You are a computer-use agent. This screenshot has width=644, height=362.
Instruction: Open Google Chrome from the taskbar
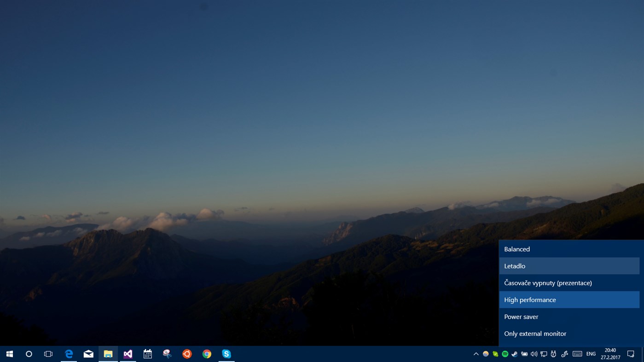pos(206,354)
